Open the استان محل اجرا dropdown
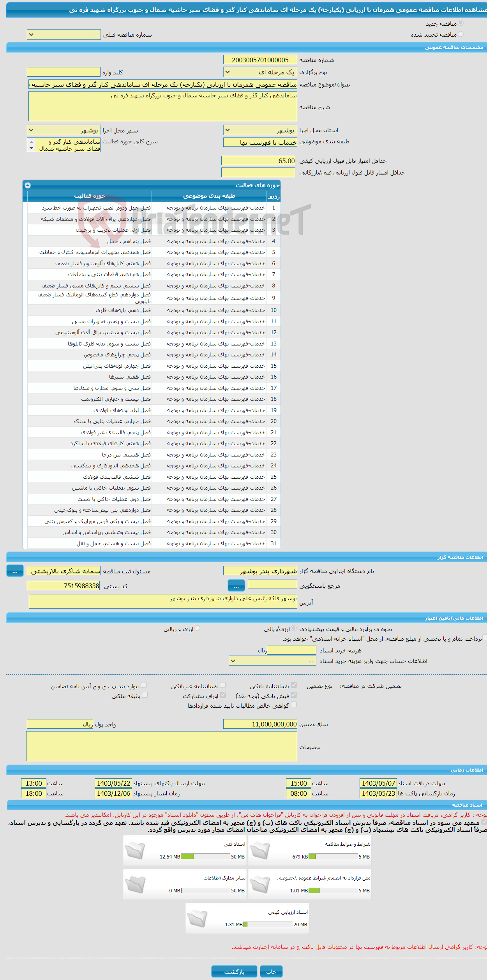The image size is (487, 980). click(x=260, y=130)
